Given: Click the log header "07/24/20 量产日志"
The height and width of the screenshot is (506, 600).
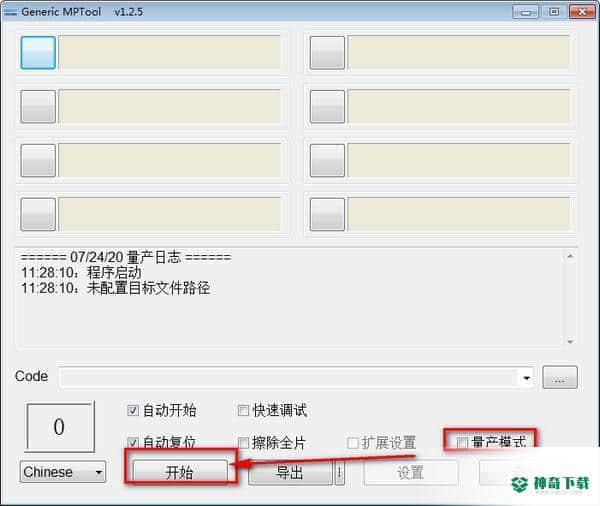Looking at the screenshot, I should 125,257.
